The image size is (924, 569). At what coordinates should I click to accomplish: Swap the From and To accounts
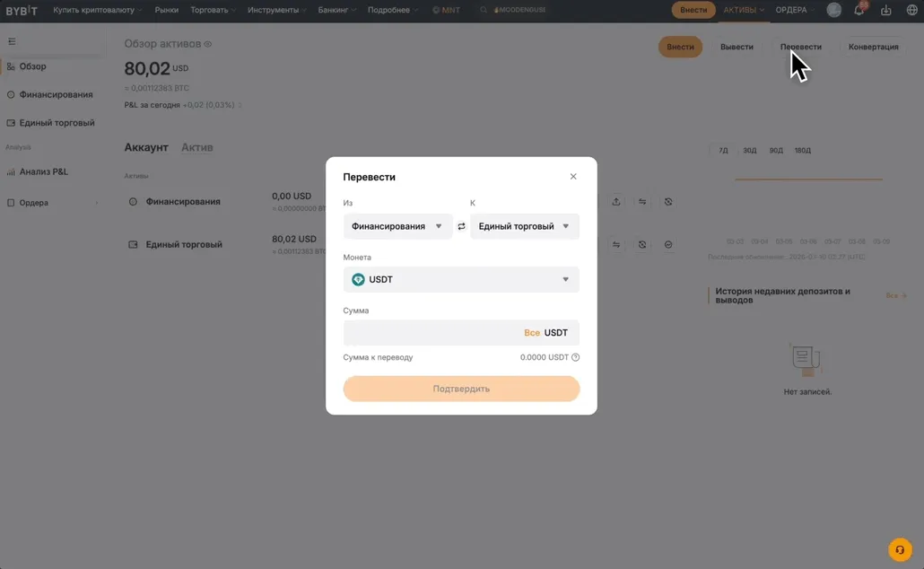[461, 226]
